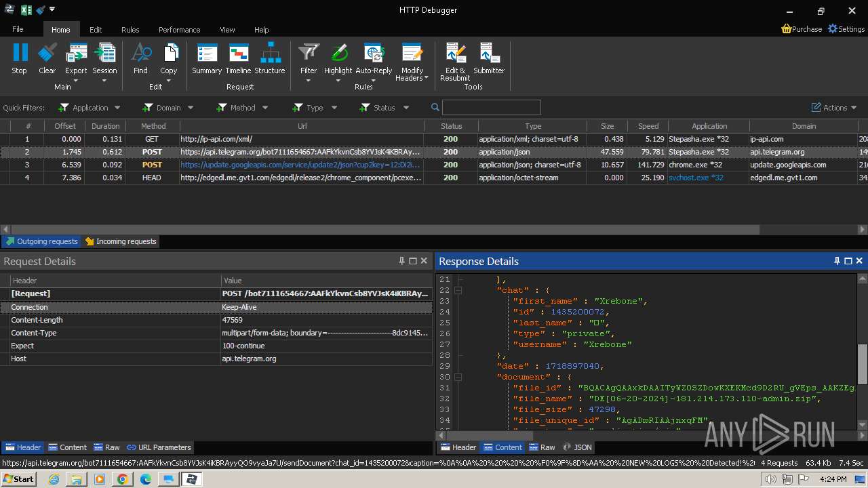This screenshot has height=488, width=868.
Task: Expand the Method quick filter dropdown
Action: (265, 108)
